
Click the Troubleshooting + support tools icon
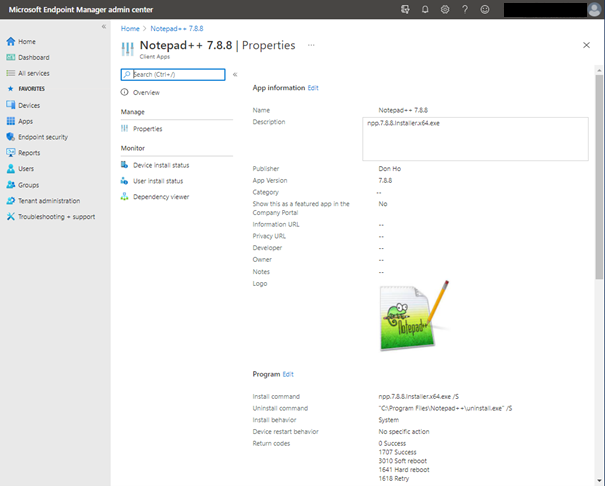pyautogui.click(x=11, y=217)
